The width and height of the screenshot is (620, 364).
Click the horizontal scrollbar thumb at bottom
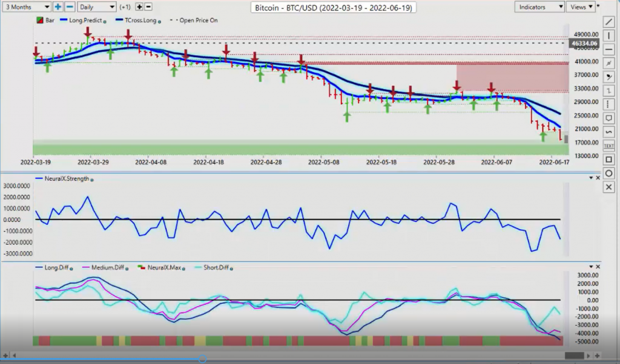click(574, 356)
